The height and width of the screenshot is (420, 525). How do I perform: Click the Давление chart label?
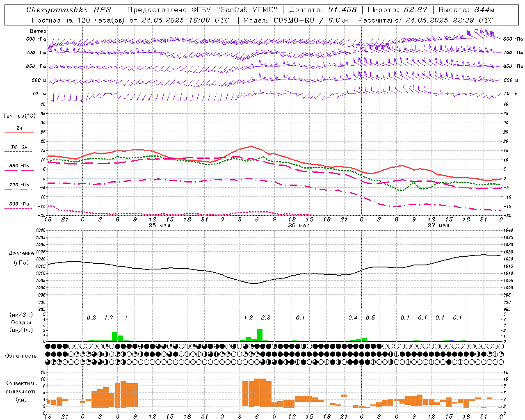(x=21, y=253)
